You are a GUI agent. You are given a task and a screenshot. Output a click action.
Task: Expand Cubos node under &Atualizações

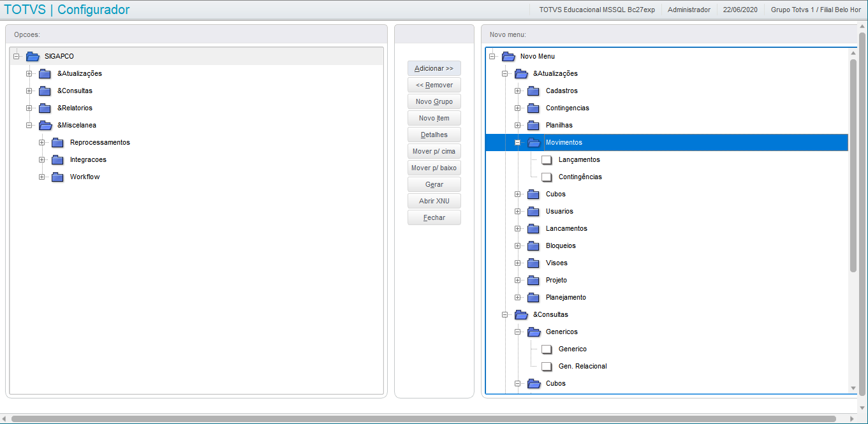517,194
